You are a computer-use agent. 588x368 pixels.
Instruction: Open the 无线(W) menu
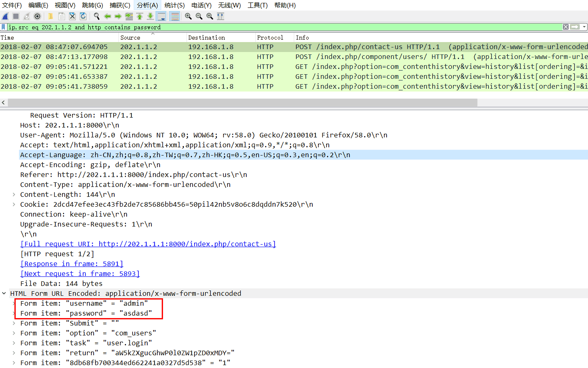click(229, 5)
